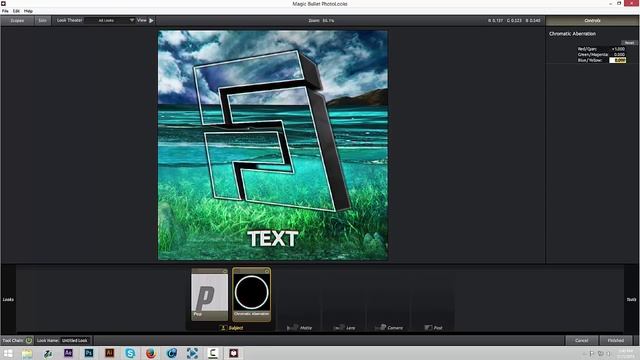Open the Tools drawer on the right
The height and width of the screenshot is (360, 640).
pos(631,299)
